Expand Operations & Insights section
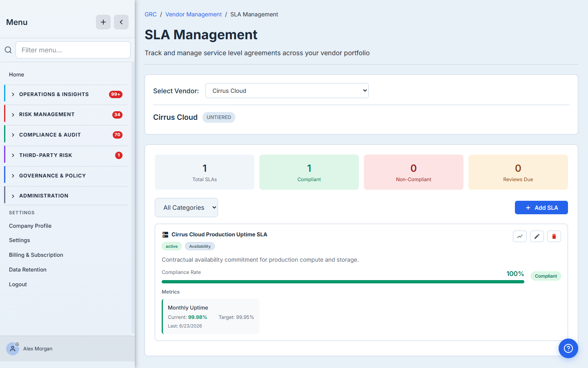The height and width of the screenshot is (368, 588). point(66,94)
